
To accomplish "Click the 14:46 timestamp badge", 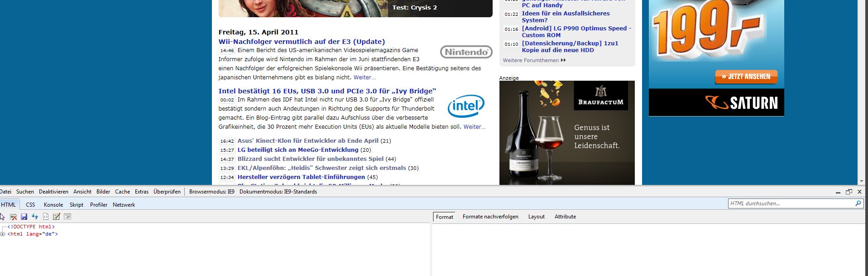I will click(227, 51).
